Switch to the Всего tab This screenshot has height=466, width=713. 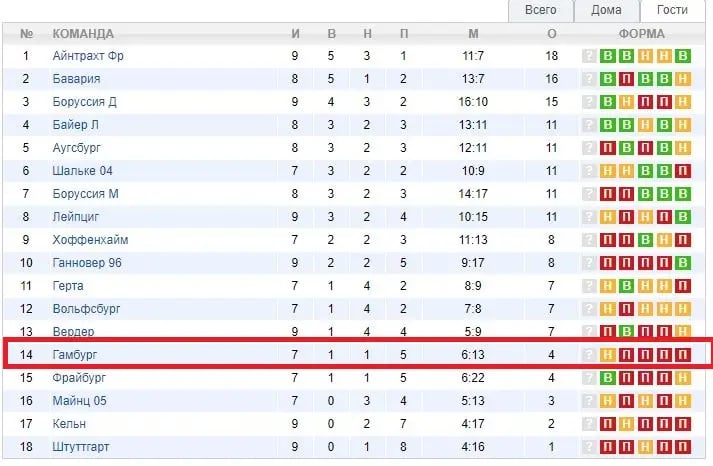[540, 10]
